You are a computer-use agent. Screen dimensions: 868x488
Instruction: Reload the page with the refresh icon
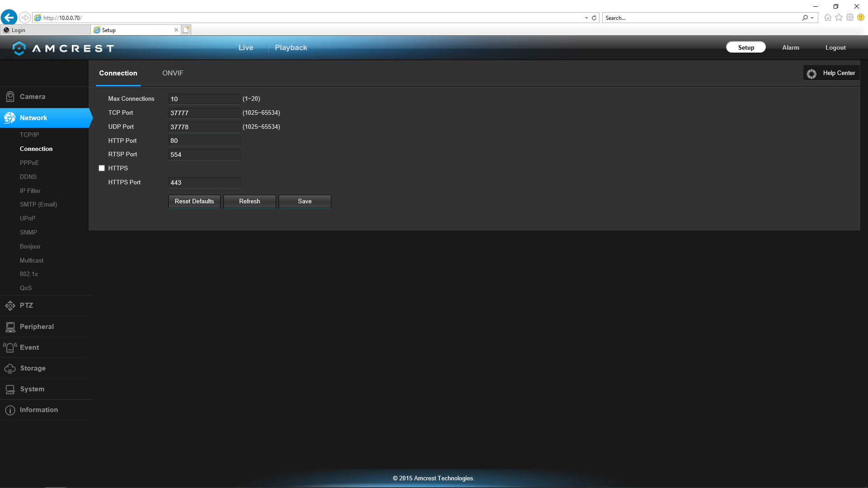coord(594,18)
